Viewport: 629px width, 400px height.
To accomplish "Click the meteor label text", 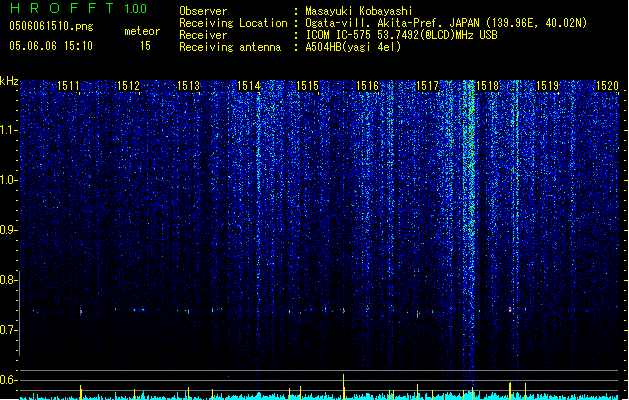I will click(x=142, y=31).
